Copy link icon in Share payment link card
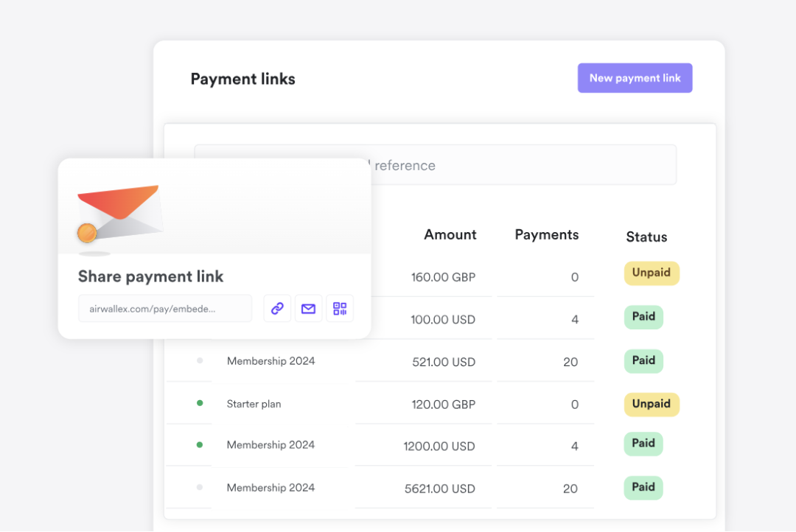The image size is (796, 532). pyautogui.click(x=277, y=308)
